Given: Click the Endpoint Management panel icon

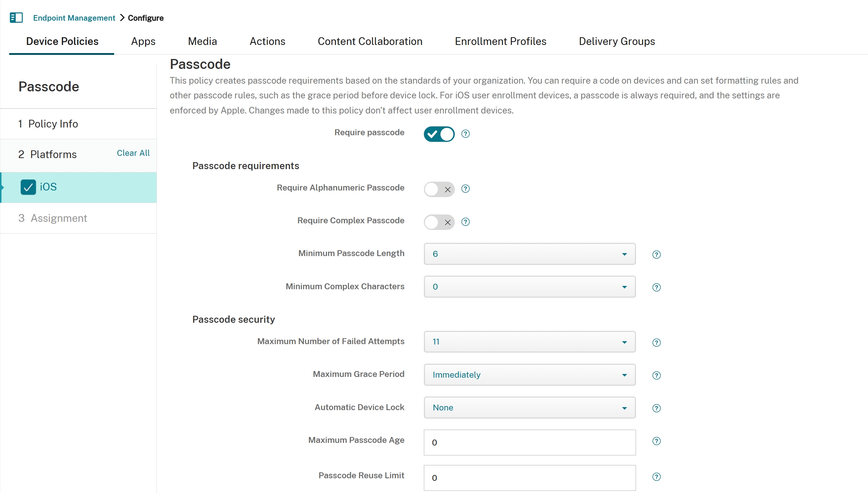Looking at the screenshot, I should (16, 17).
